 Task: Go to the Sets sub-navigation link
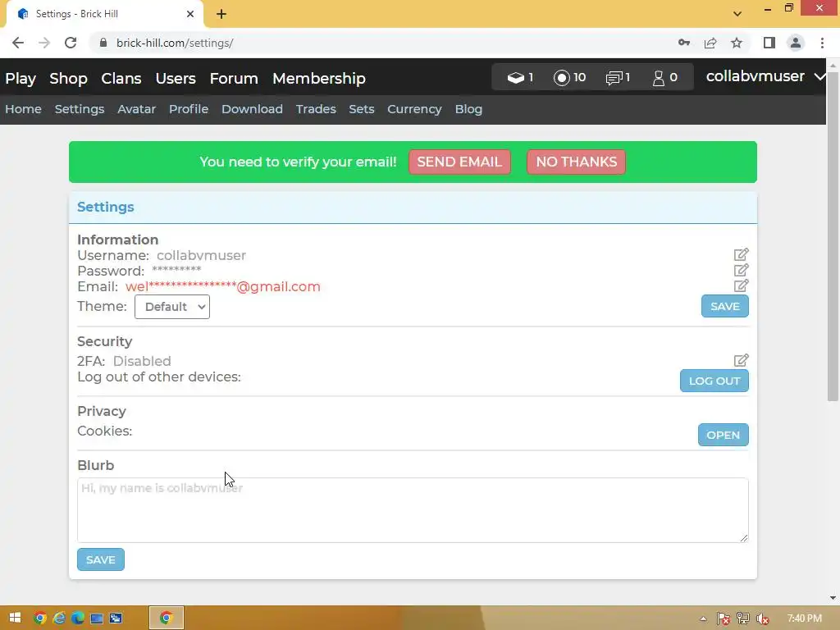click(x=362, y=109)
